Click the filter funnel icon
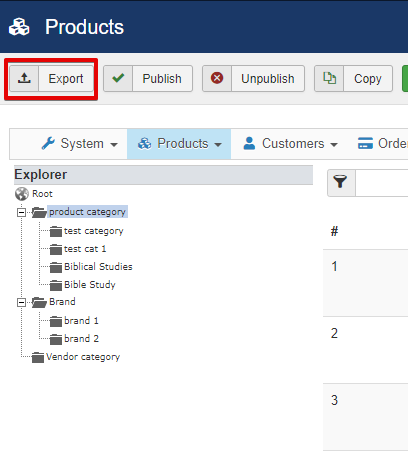Screen dimensions: 408x451 [x=340, y=182]
